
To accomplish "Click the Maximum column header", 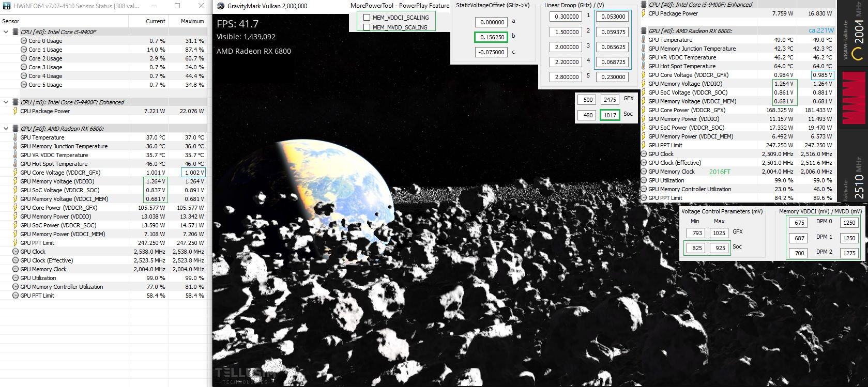I will click(192, 21).
